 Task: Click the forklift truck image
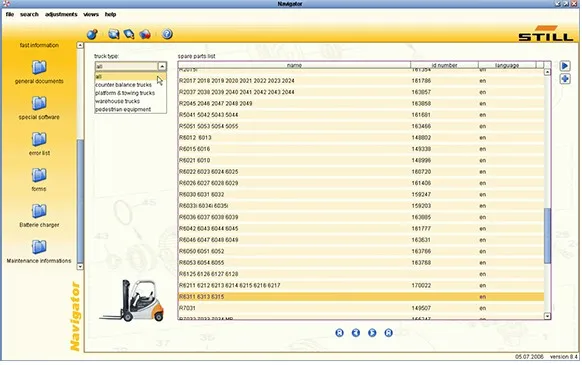[132, 300]
